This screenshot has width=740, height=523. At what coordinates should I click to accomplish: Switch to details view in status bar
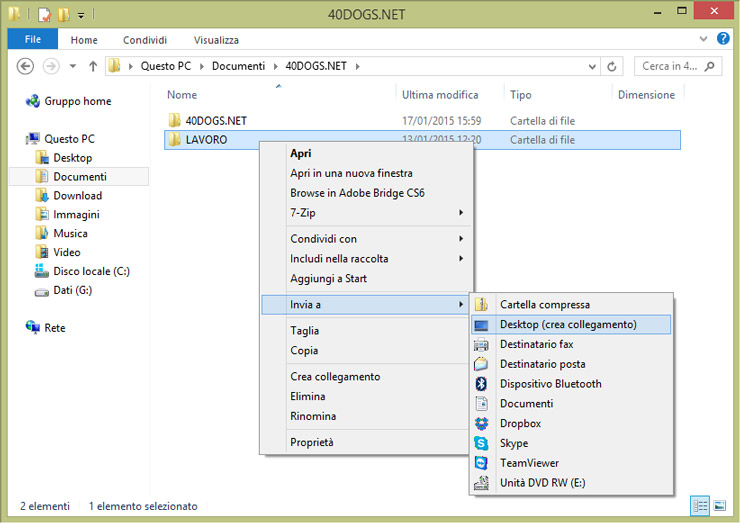click(701, 506)
